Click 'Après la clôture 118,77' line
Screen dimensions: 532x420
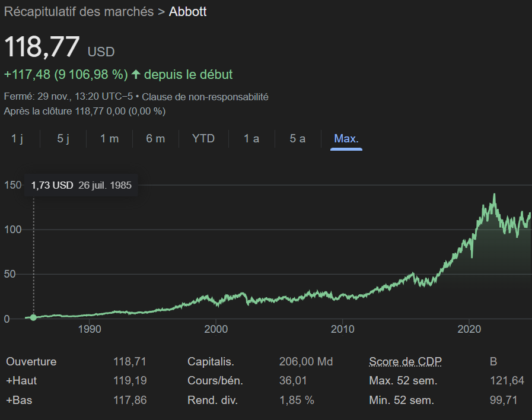[x=84, y=112]
